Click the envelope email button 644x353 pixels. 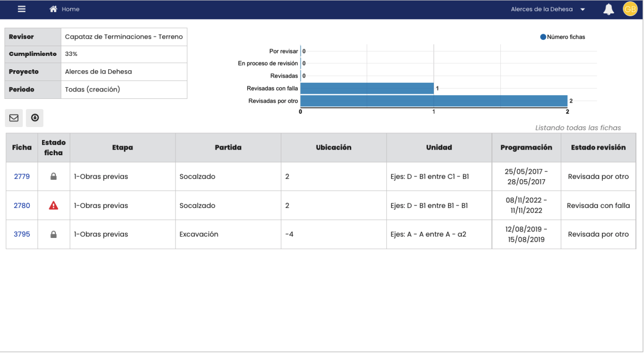click(14, 118)
